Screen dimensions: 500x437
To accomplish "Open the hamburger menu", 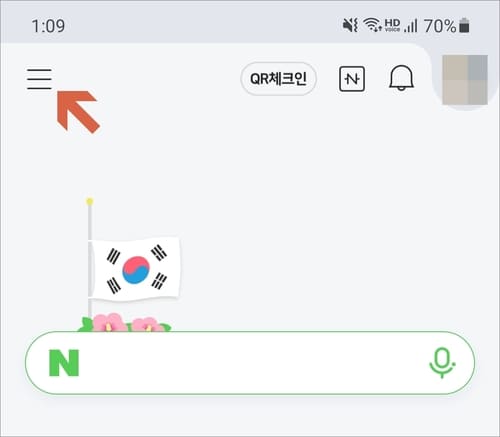I will pos(39,79).
